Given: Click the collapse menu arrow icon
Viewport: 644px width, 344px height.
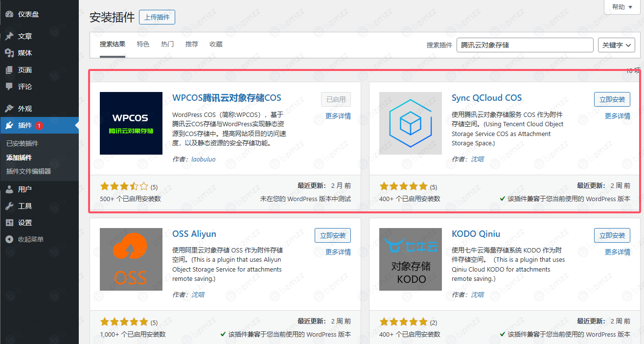Looking at the screenshot, I should point(9,239).
